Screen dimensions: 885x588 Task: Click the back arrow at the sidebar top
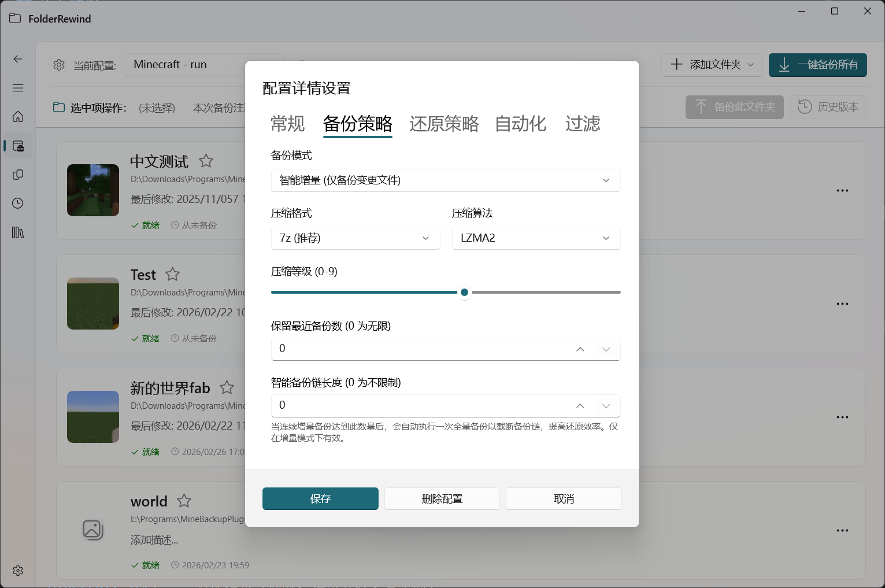coord(17,59)
